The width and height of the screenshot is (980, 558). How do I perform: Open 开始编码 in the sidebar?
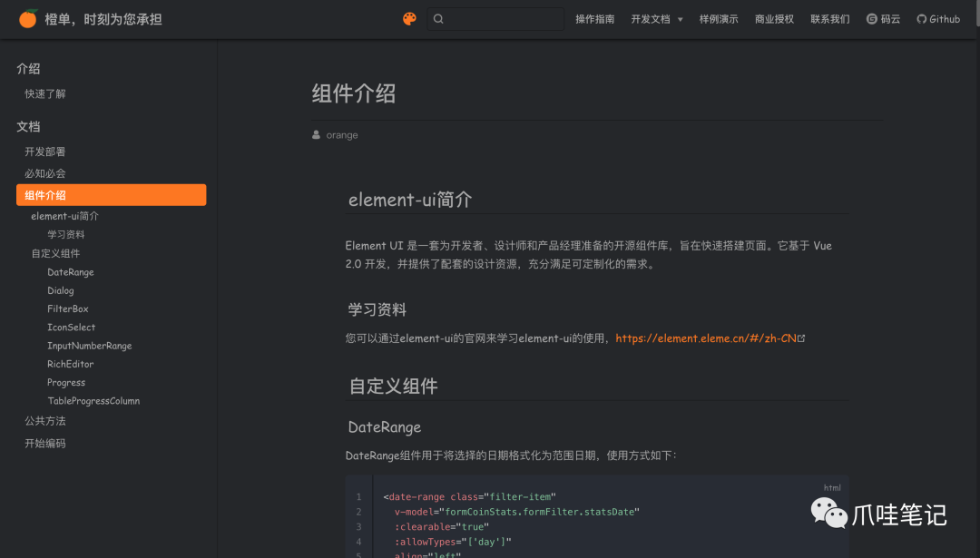(45, 444)
